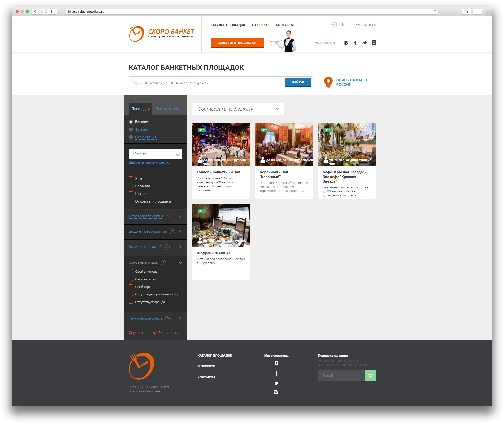Open the VK icon in header socials

pyautogui.click(x=346, y=43)
